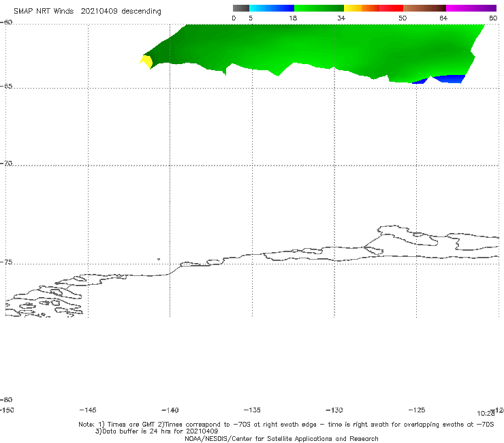Click the colorbar value label '64'
Viewport: 504px width, 443px height.
pyautogui.click(x=443, y=18)
